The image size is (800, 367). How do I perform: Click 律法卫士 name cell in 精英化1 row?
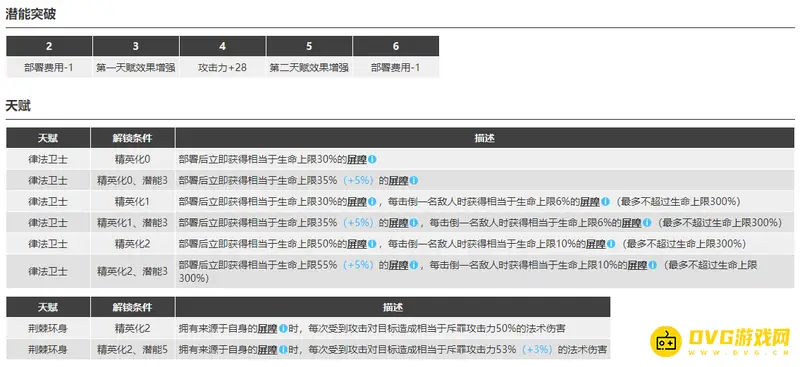[48, 202]
